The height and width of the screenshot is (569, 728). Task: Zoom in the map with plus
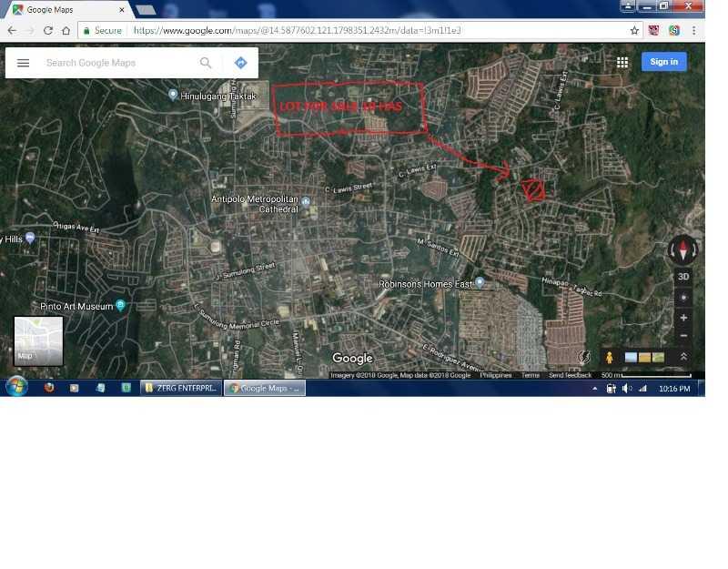tap(683, 318)
